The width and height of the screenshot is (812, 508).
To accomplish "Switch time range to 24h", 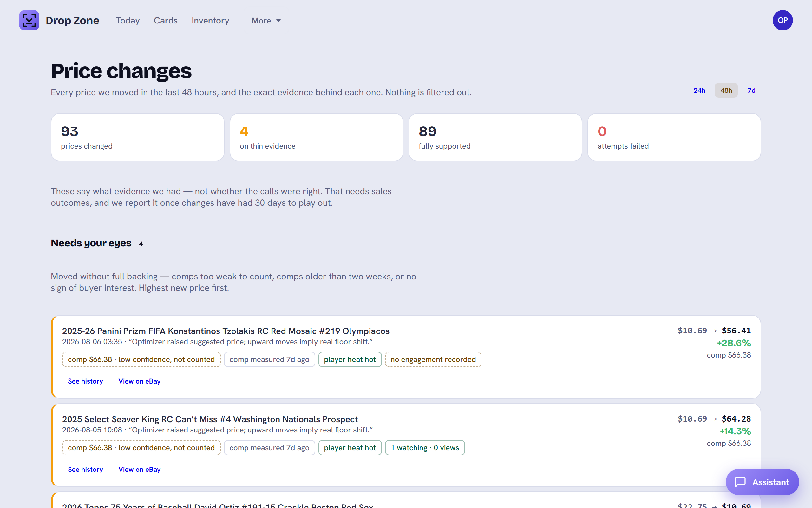I will (x=699, y=90).
